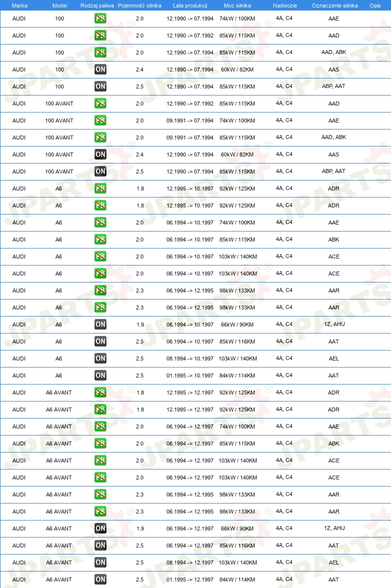Select the Marka column header
Screen dimensions: 391x588
(19, 5)
